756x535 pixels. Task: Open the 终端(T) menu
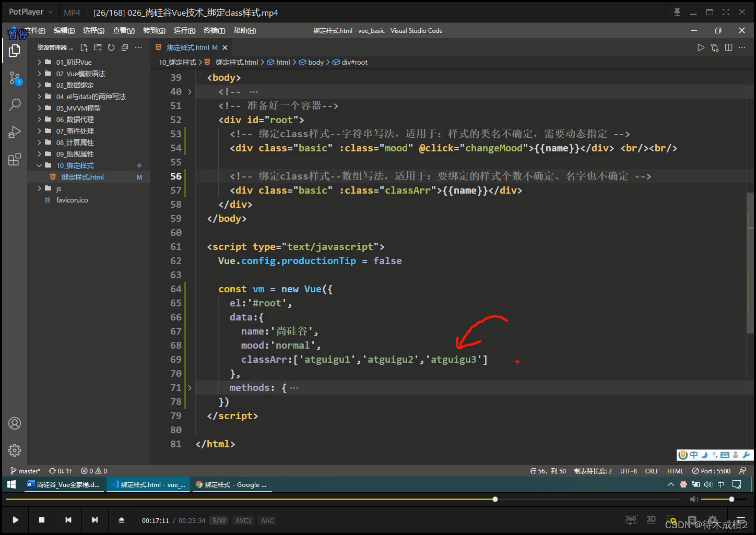click(214, 31)
